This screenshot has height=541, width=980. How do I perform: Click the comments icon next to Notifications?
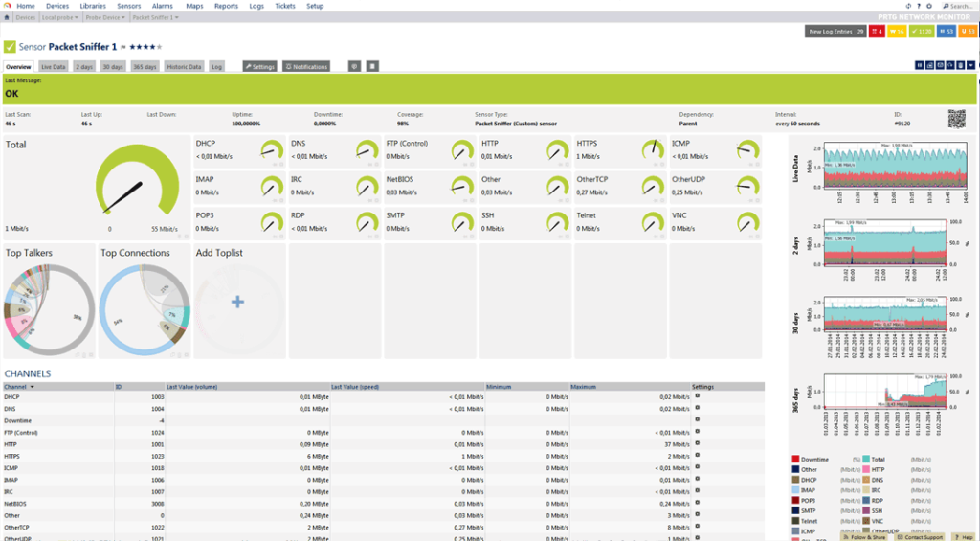click(x=354, y=66)
